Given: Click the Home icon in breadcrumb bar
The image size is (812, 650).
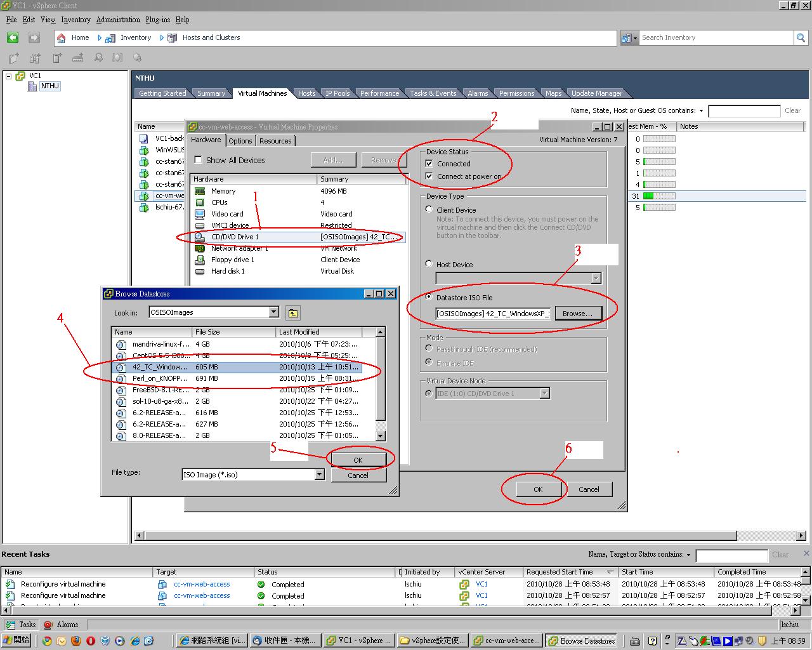Looking at the screenshot, I should click(x=62, y=38).
